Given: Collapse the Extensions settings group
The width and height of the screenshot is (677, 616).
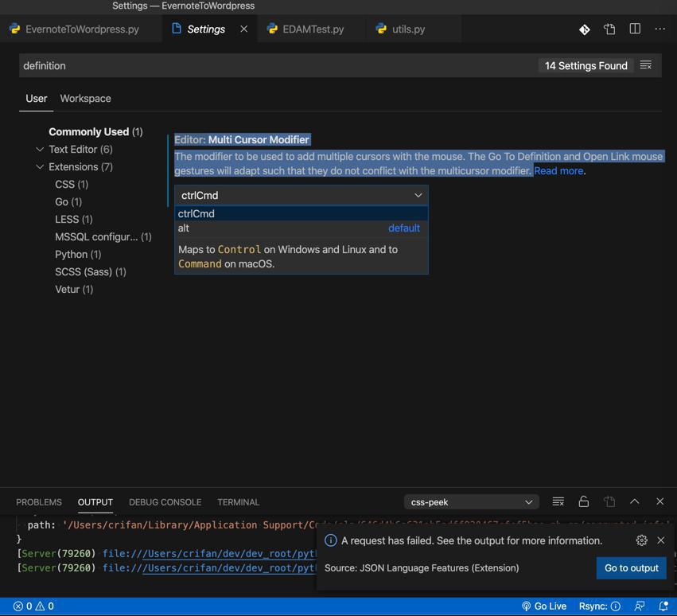Looking at the screenshot, I should click(40, 166).
